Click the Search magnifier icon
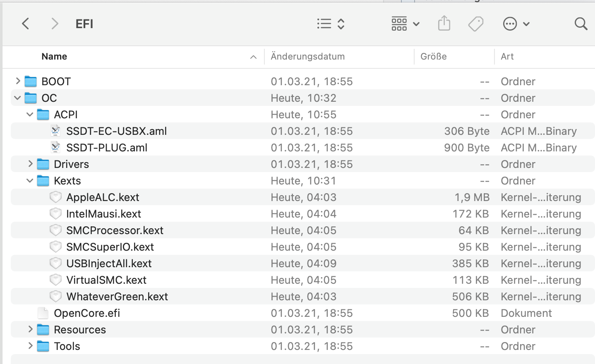This screenshot has height=364, width=595. click(x=581, y=24)
